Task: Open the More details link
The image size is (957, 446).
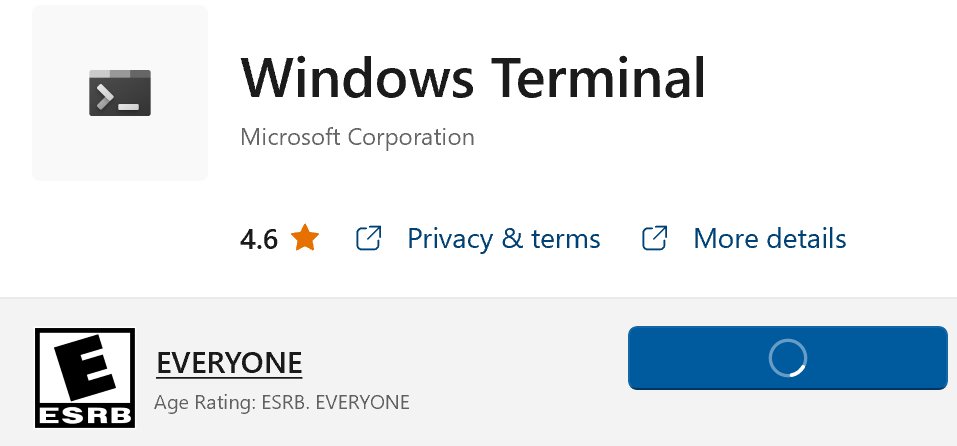Action: [769, 239]
